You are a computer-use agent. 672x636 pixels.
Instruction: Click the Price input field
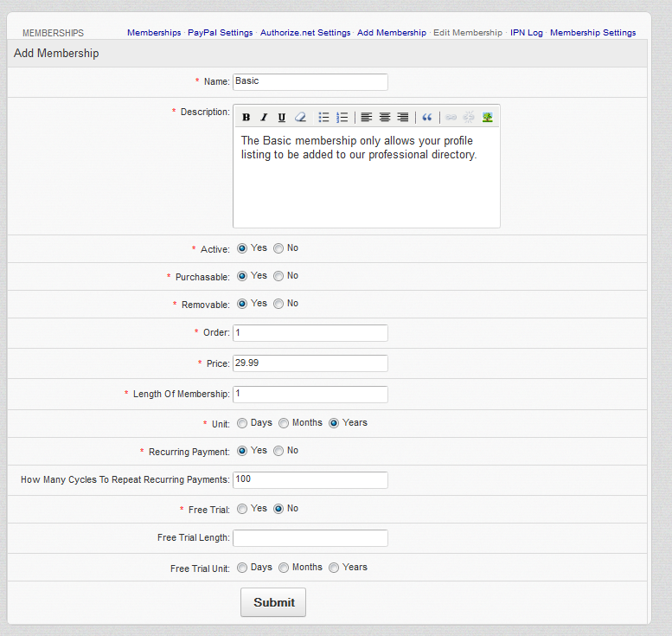pyautogui.click(x=310, y=363)
